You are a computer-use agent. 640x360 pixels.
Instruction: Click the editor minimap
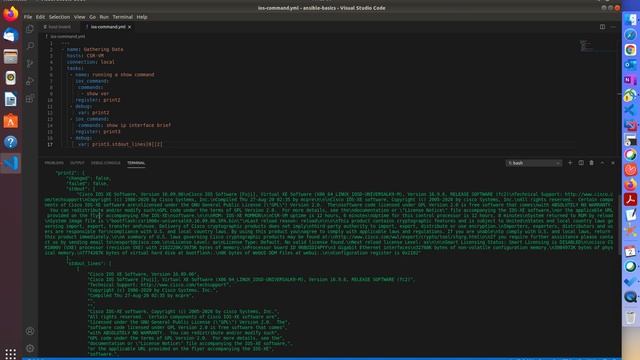coord(598,46)
